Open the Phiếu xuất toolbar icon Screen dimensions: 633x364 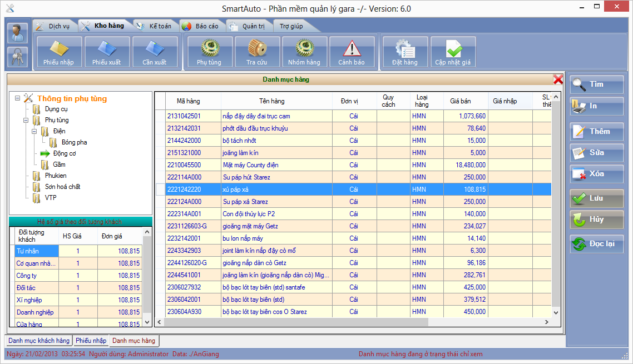(107, 52)
